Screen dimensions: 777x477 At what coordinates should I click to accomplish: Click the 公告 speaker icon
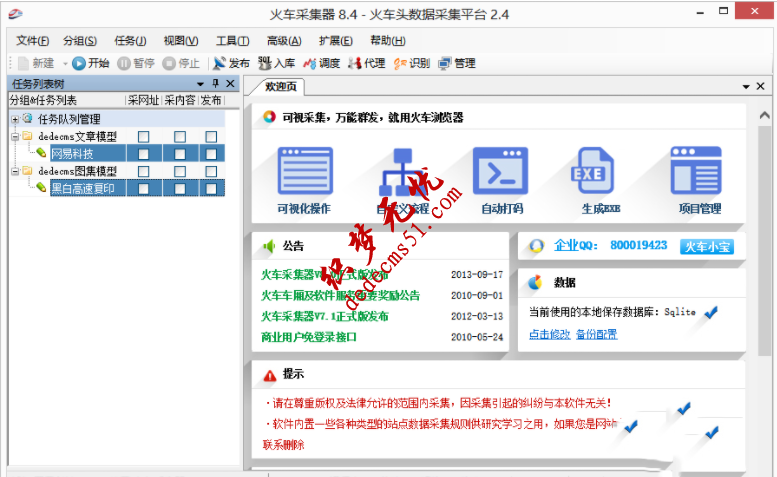point(269,246)
